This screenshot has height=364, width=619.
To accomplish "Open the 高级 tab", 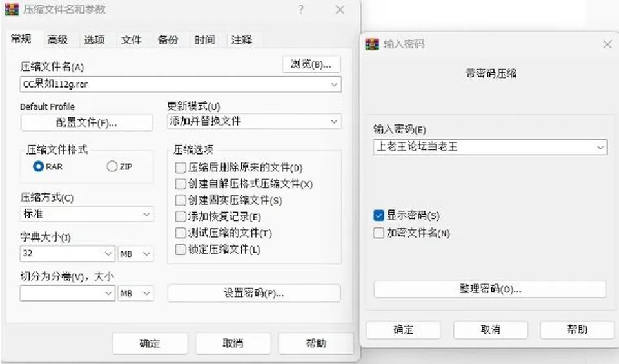I will coord(57,40).
